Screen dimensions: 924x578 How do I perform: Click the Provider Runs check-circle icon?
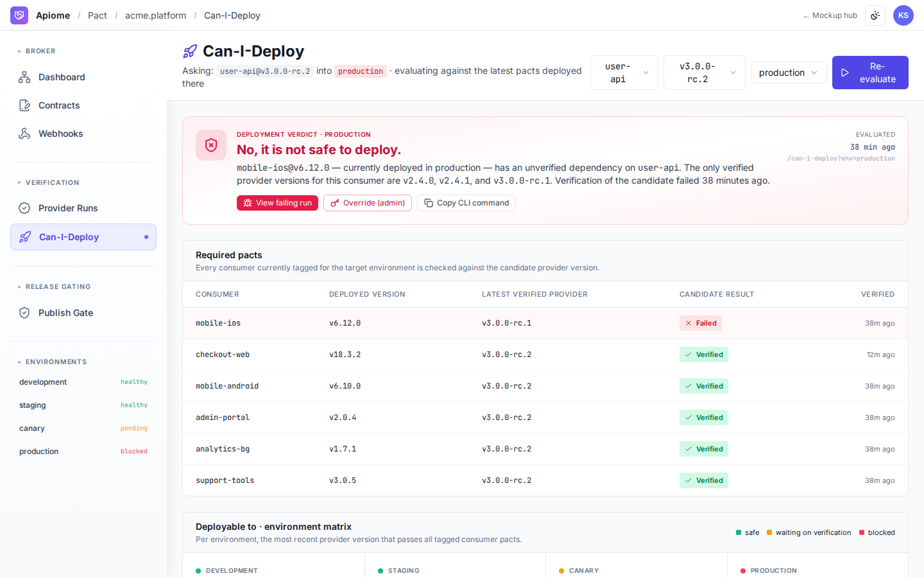pyautogui.click(x=24, y=208)
